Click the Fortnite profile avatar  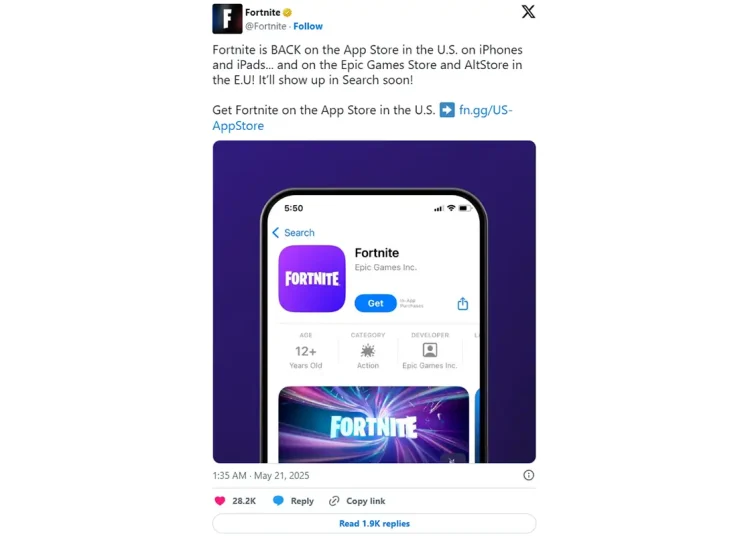point(227,19)
